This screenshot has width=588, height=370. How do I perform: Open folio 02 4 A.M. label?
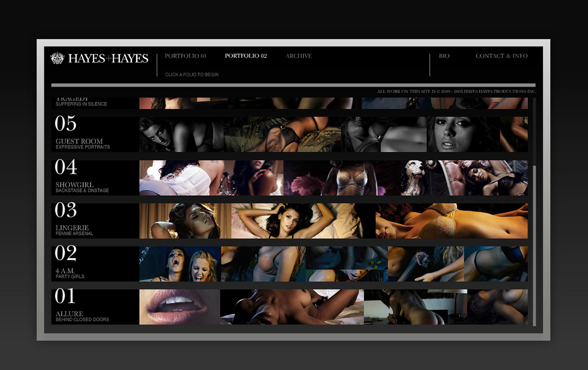click(66, 271)
